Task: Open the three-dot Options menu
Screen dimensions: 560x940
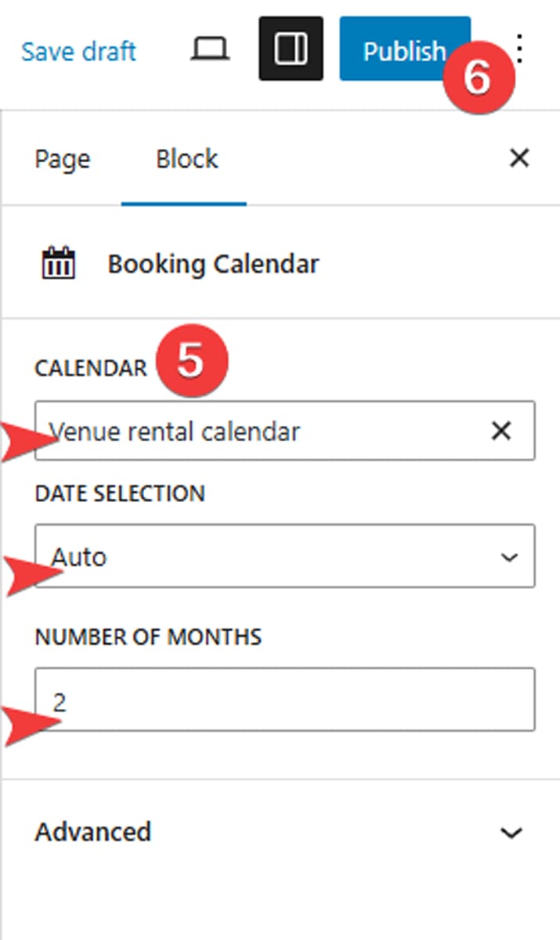Action: (521, 50)
